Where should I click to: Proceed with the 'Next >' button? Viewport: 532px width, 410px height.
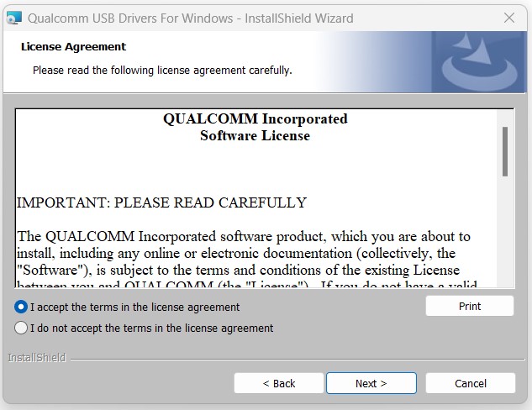(x=371, y=383)
